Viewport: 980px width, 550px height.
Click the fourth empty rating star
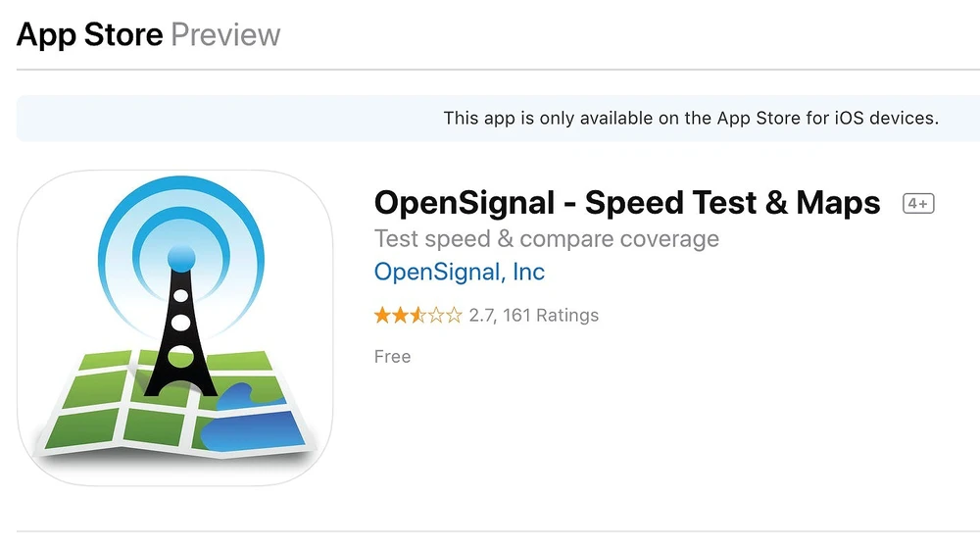pyautogui.click(x=434, y=316)
